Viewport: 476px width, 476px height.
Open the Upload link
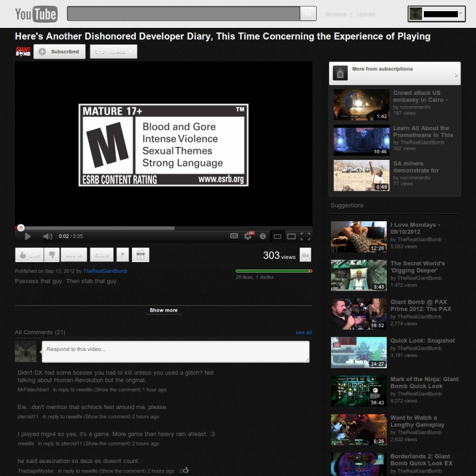coord(366,14)
